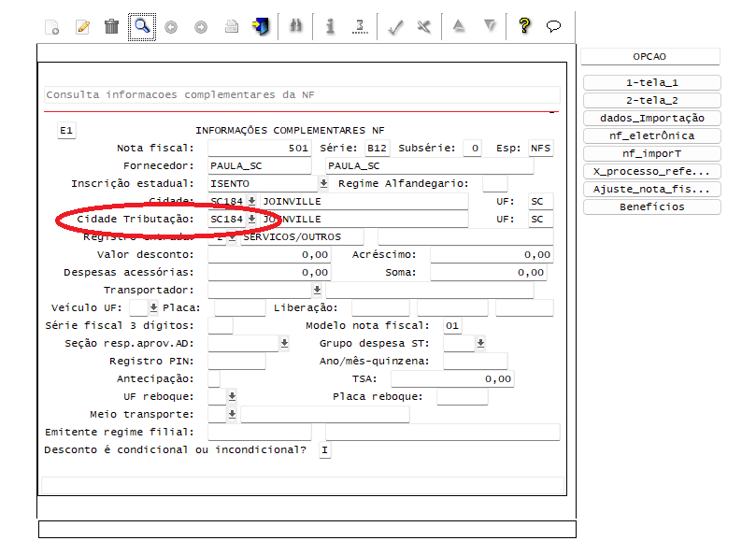
Task: Open the Meio transporte lookup arrow
Action: (x=232, y=414)
